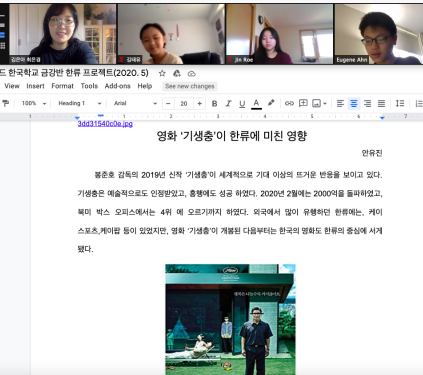Image resolution: width=423 pixels, height=375 pixels.
Task: Justify the text alignment
Action: 381,104
